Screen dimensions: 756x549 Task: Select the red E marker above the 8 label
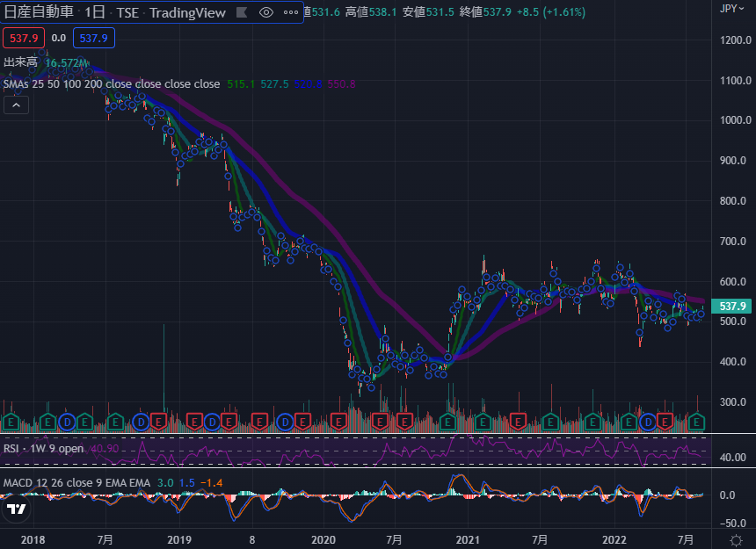259,423
